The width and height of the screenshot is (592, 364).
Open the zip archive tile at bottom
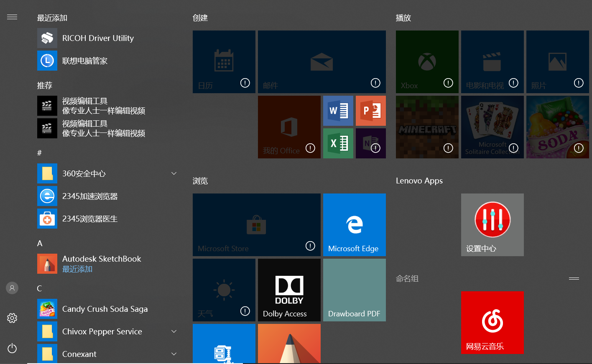224,344
